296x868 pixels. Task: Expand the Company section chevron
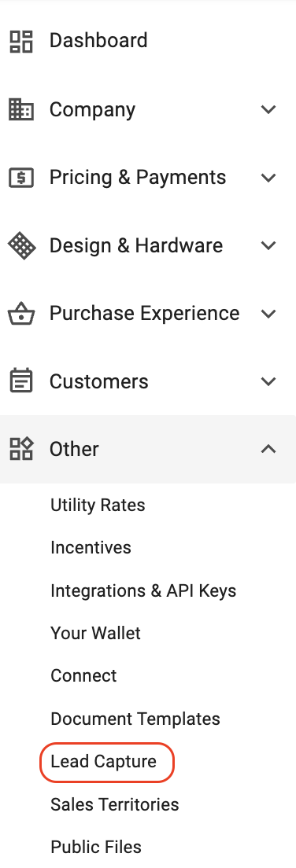tap(268, 109)
